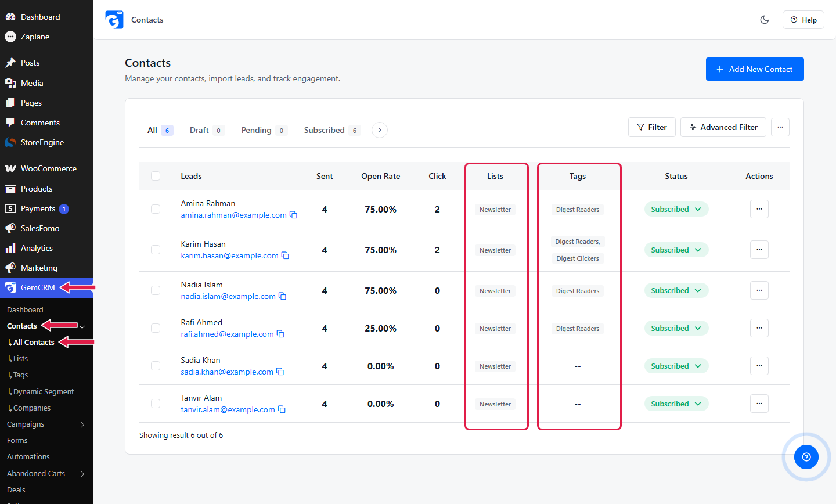This screenshot has height=504, width=836.
Task: Click Digest Clickers tag for Karim Hasan
Action: tap(578, 258)
